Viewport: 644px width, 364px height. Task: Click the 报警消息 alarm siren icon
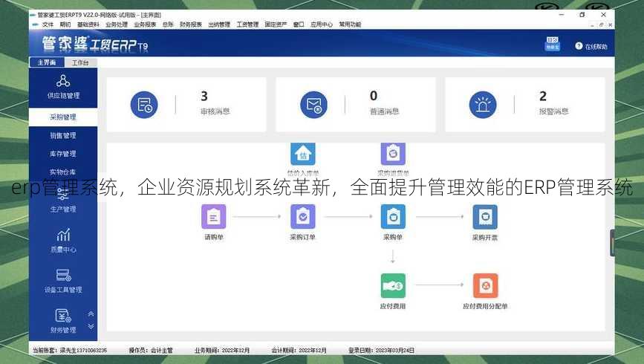(483, 105)
